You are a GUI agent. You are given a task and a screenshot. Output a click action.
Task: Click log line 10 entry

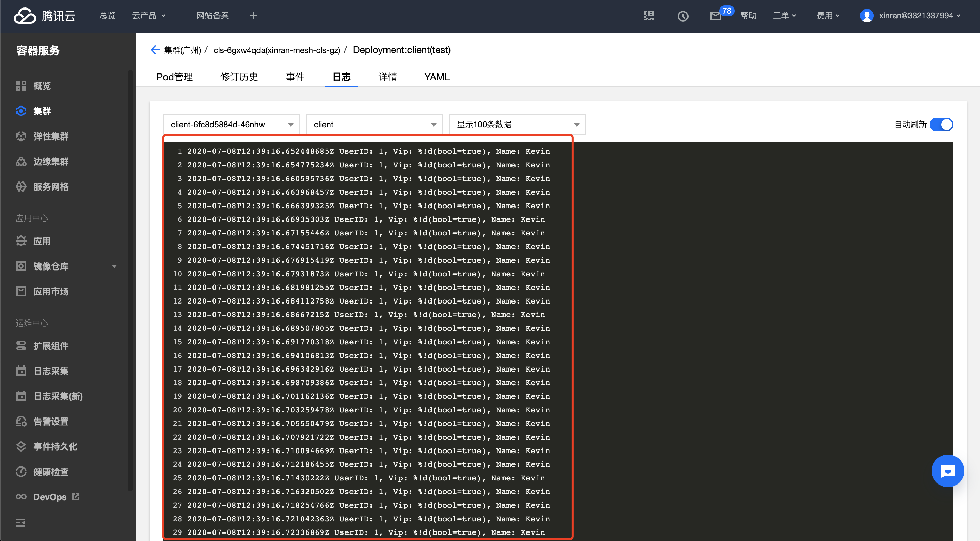[366, 274]
